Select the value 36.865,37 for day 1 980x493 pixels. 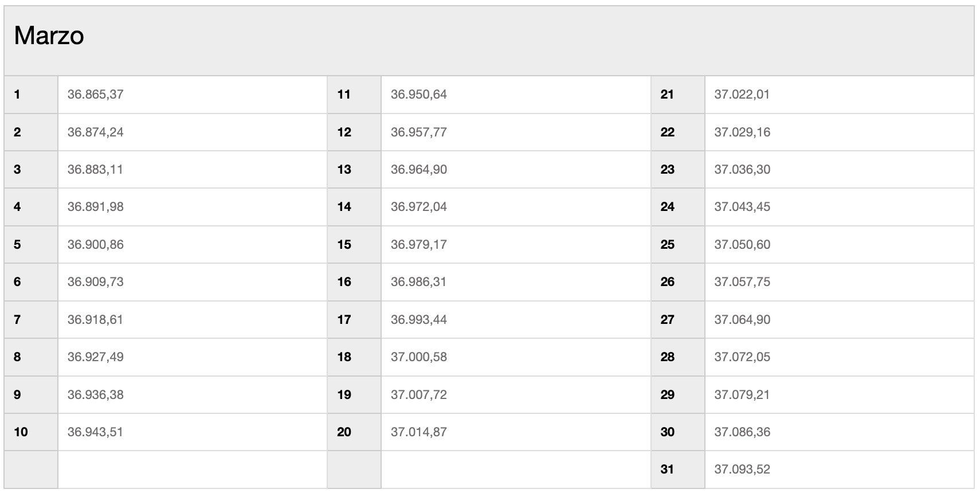pos(95,94)
